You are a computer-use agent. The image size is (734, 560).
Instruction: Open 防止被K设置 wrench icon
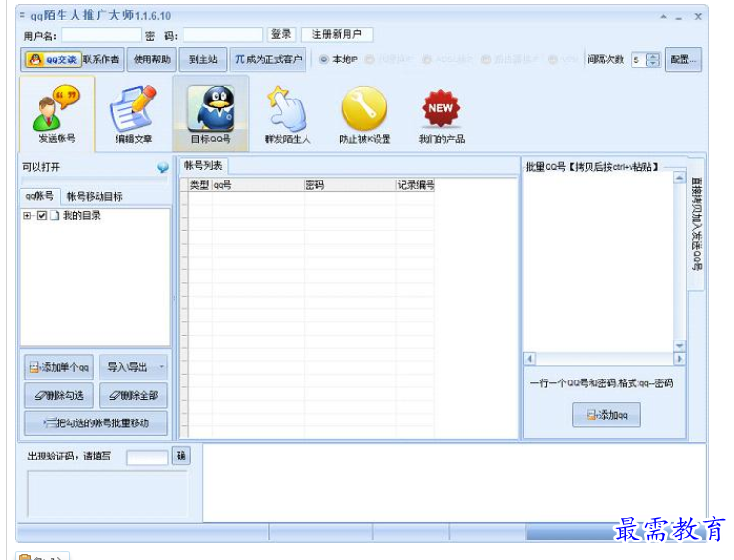tap(364, 114)
